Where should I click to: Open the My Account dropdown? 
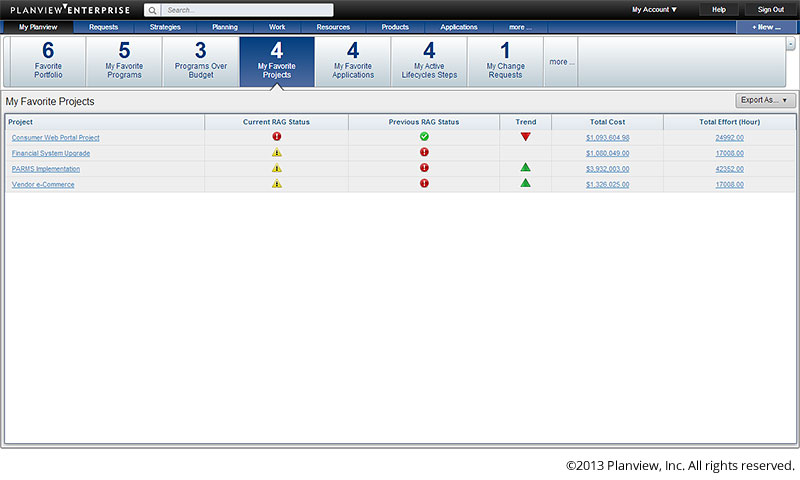pos(654,10)
